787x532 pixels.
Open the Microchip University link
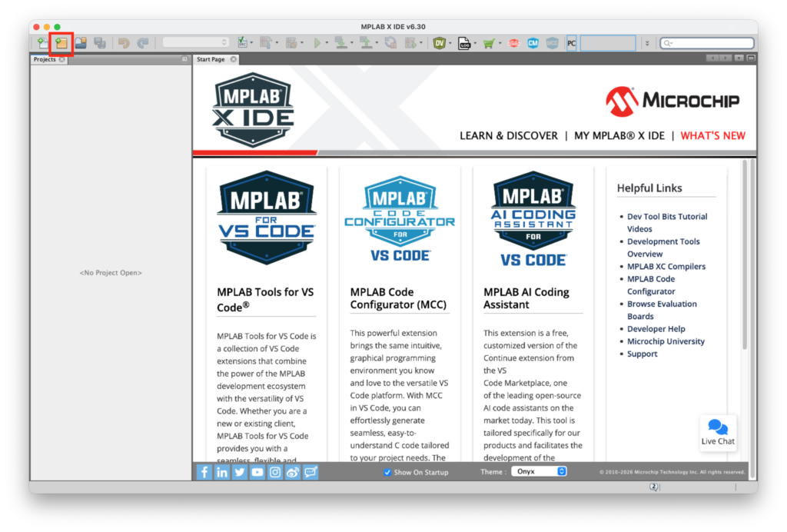(666, 341)
